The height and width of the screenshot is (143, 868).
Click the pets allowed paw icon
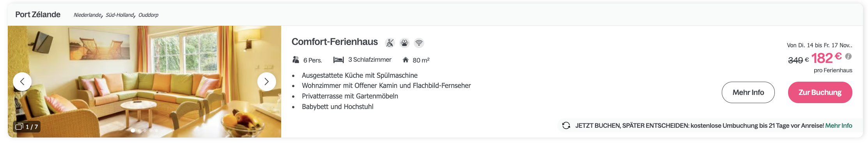pos(404,43)
